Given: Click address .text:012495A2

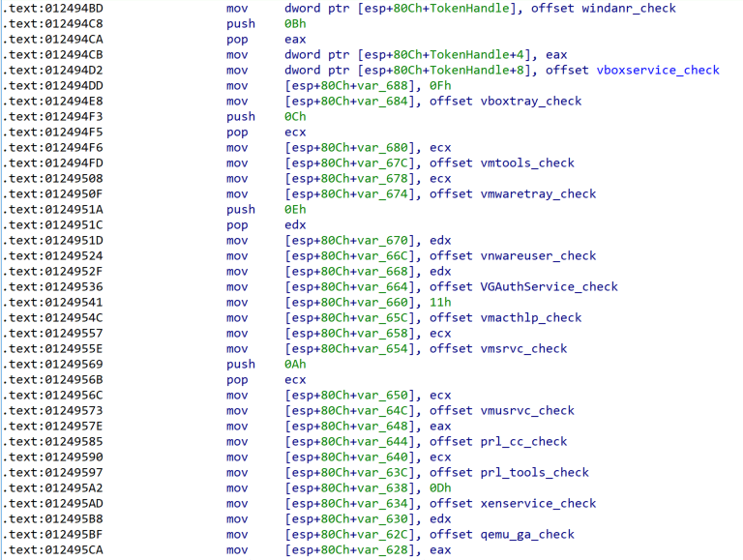Looking at the screenshot, I should (52, 488).
